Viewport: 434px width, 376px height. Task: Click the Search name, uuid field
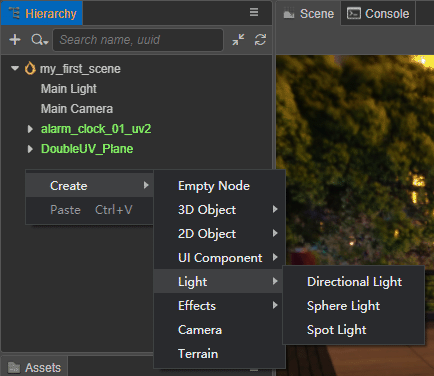(138, 40)
